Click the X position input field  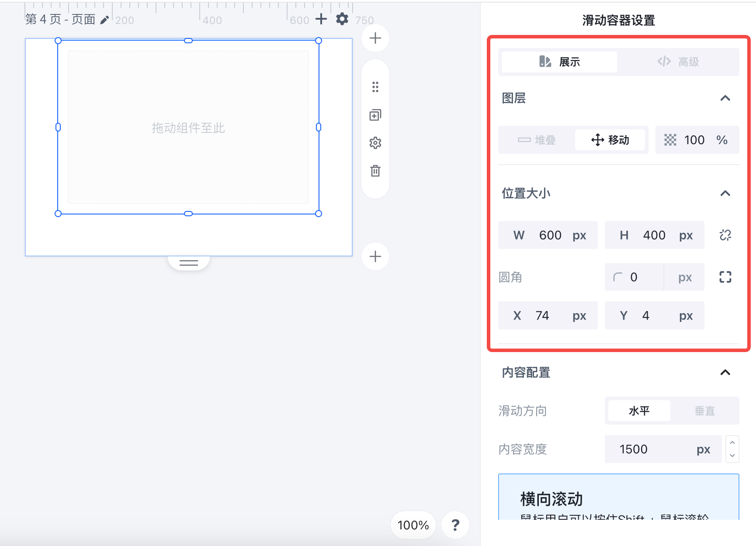548,315
